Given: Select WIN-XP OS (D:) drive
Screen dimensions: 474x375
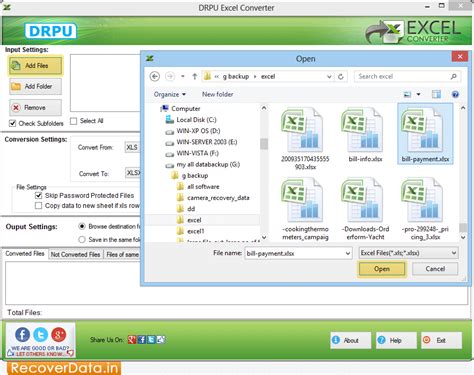Looking at the screenshot, I should point(193,131).
